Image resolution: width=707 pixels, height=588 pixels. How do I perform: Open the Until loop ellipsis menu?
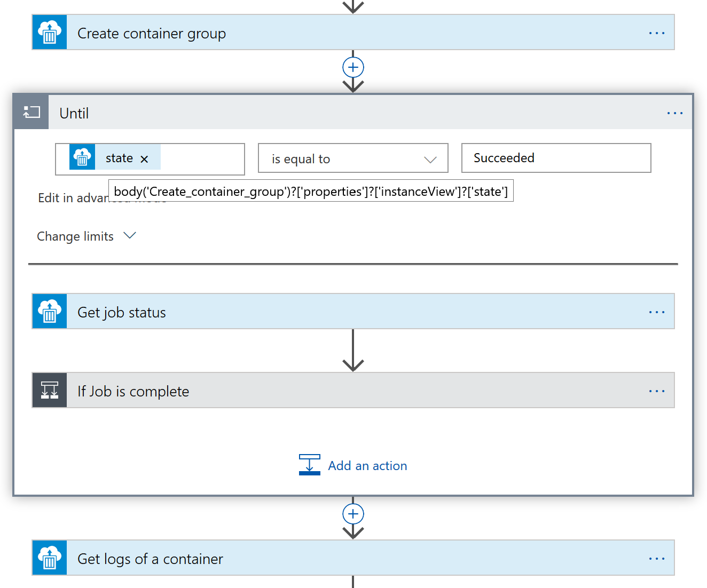click(x=674, y=113)
